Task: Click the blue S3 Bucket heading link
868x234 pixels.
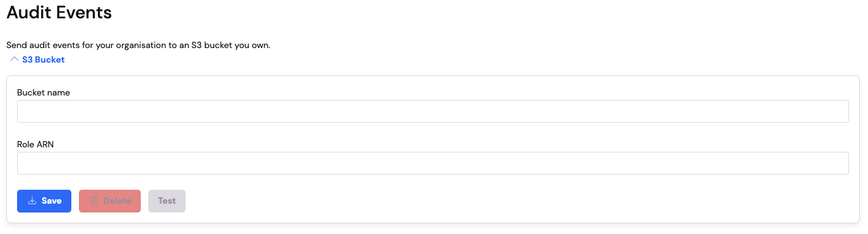Action: tap(43, 59)
